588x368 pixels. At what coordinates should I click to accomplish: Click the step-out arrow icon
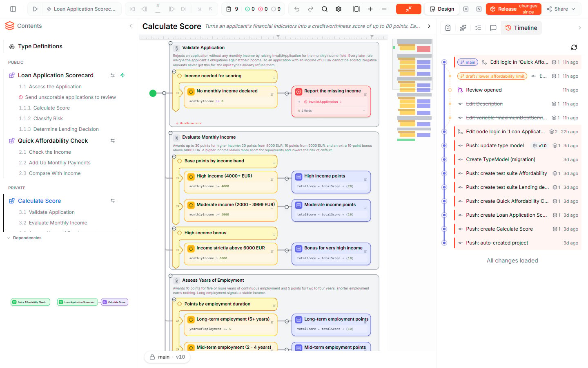click(211, 9)
